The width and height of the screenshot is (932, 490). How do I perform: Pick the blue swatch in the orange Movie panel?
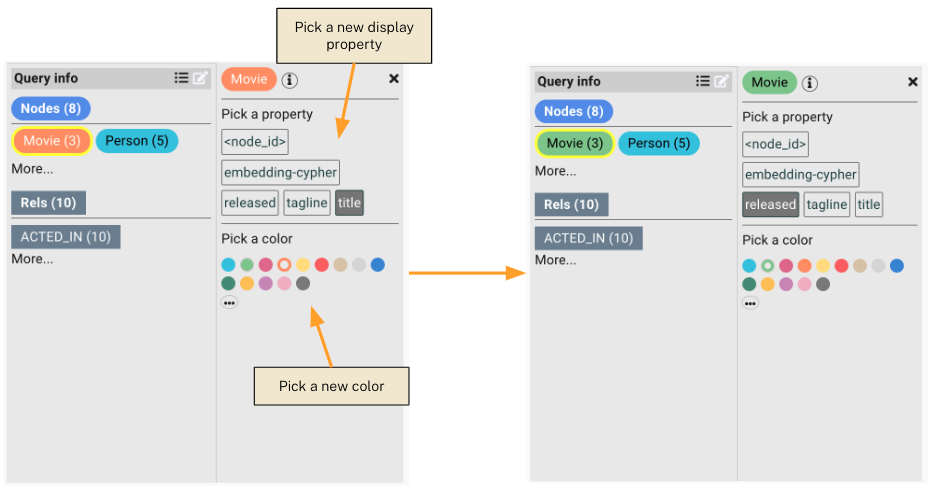[377, 265]
